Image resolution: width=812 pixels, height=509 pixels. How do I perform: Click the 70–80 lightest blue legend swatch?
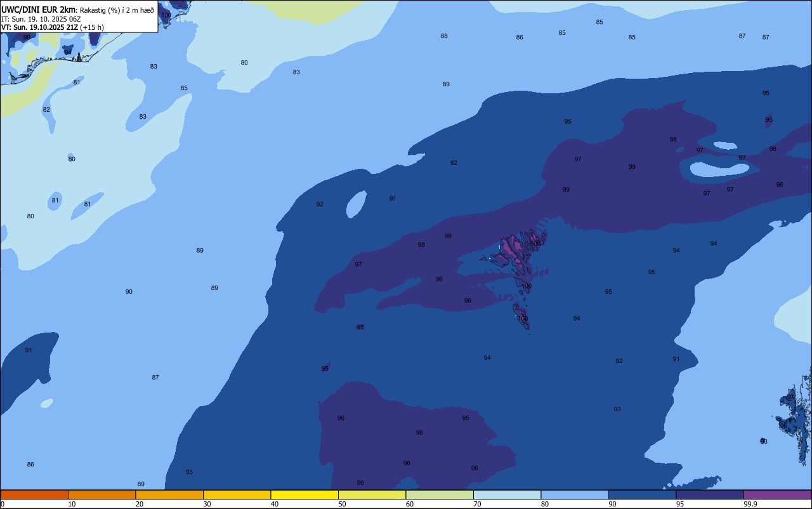[x=507, y=494]
